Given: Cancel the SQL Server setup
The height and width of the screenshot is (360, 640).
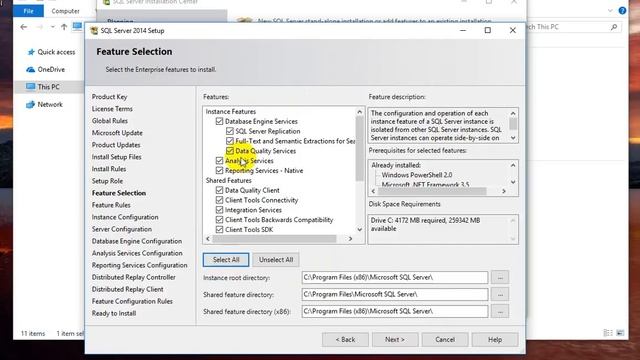Looking at the screenshot, I should [x=445, y=340].
